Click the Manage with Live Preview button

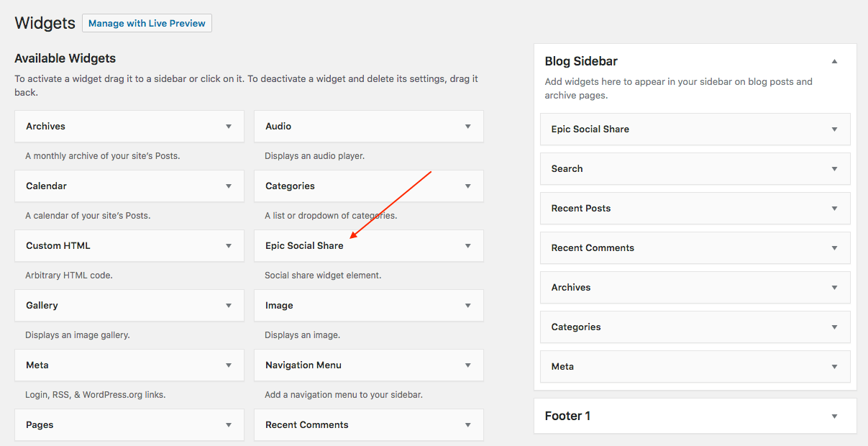[x=147, y=23]
